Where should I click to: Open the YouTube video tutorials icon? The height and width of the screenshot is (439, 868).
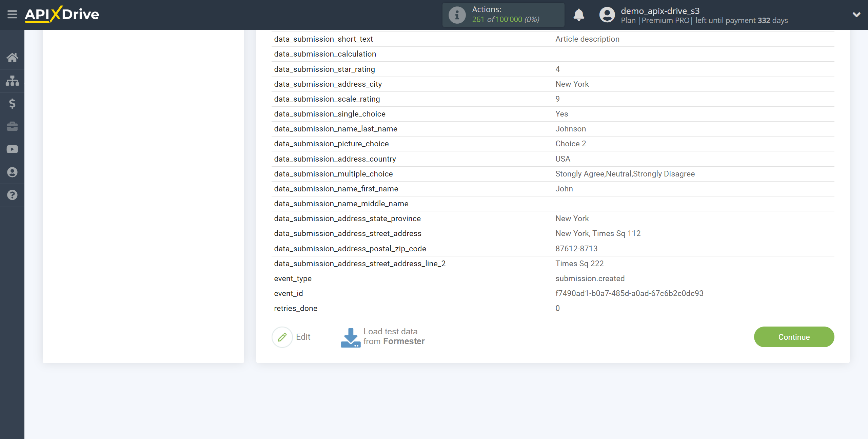tap(12, 149)
